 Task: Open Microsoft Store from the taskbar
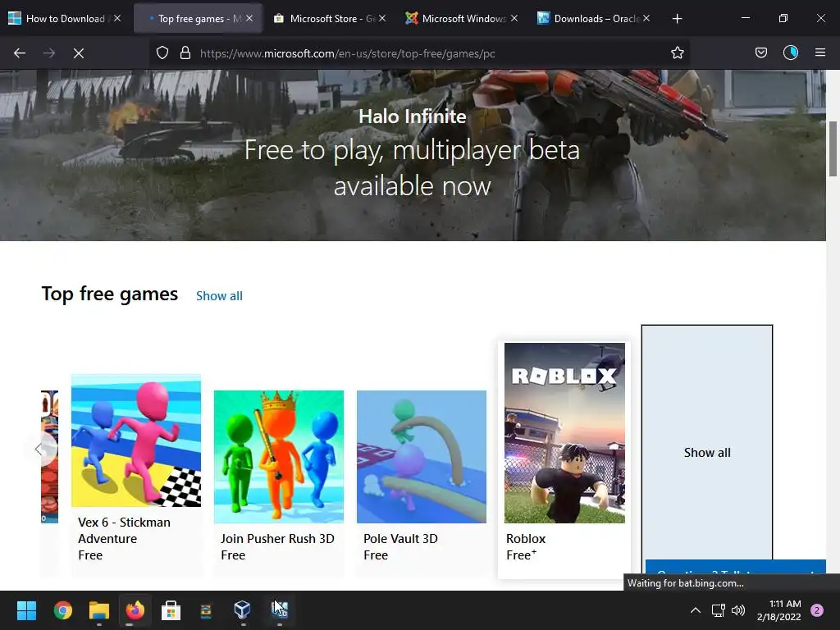tap(171, 609)
